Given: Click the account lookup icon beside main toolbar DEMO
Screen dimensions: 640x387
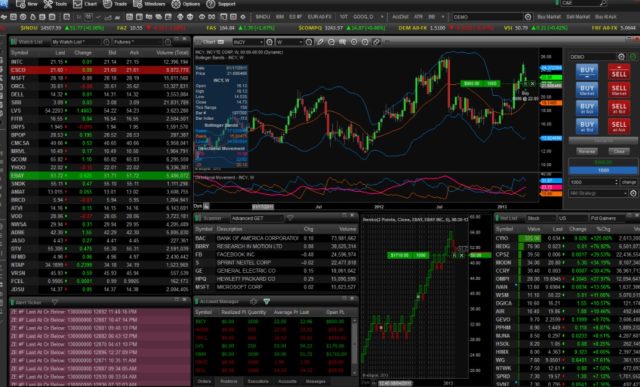Looking at the screenshot, I should [528, 17].
